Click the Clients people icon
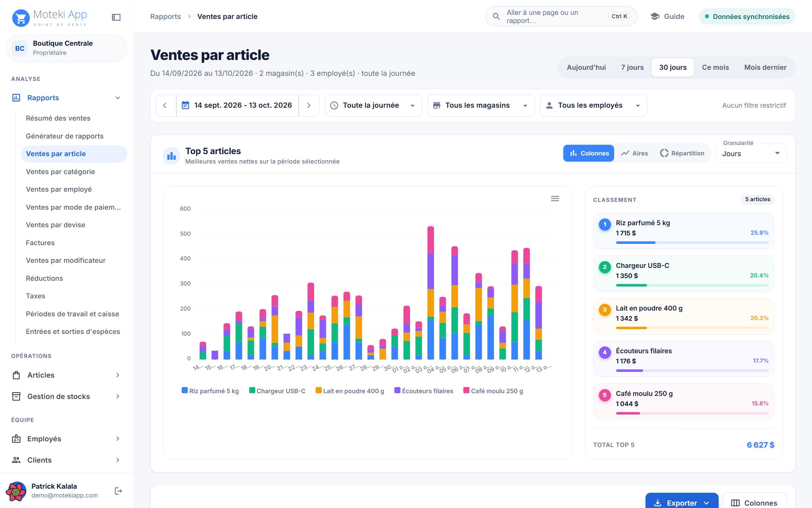The image size is (812, 508). (16, 460)
